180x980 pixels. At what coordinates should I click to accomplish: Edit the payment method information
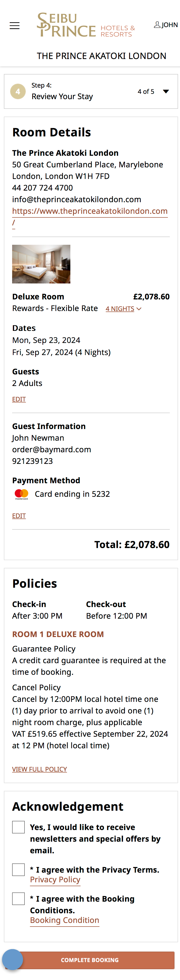tap(19, 515)
